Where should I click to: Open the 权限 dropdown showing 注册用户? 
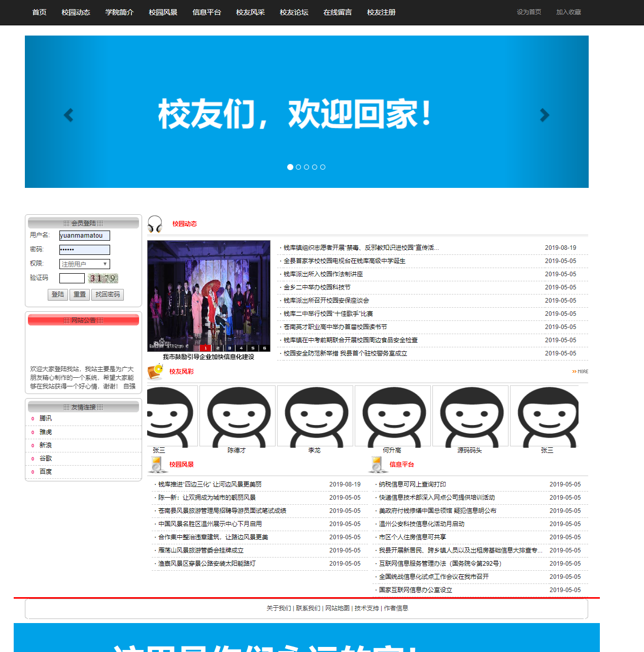84,264
